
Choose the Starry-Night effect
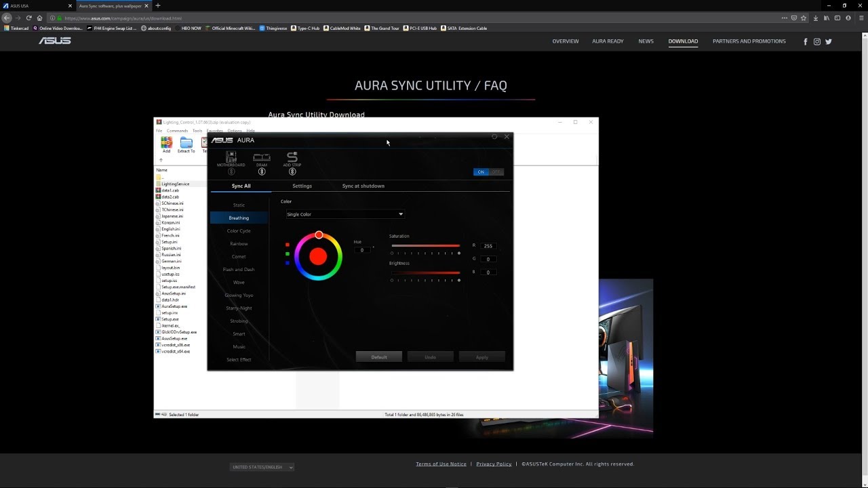(239, 308)
